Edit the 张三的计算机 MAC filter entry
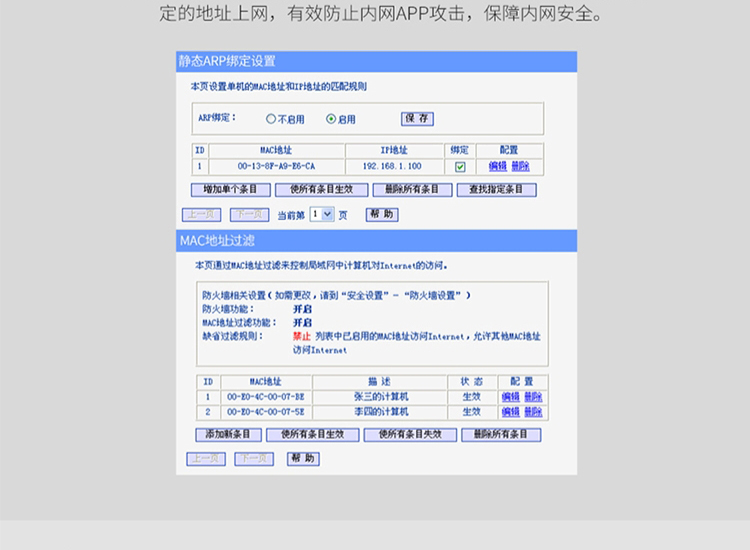The image size is (750, 550). click(x=510, y=397)
